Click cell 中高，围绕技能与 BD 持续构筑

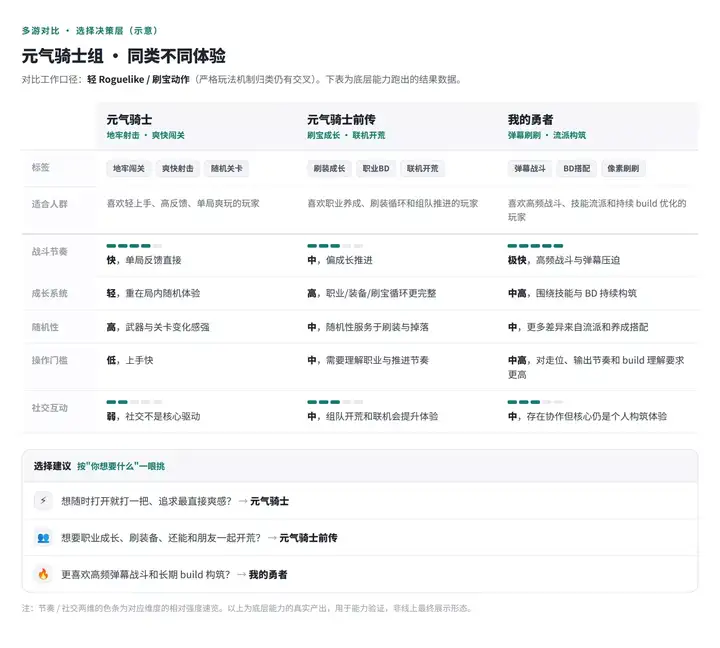click(x=572, y=293)
